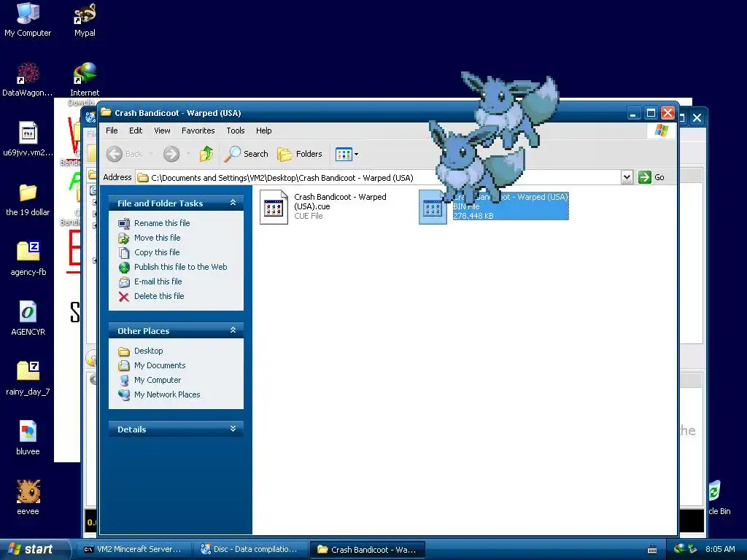747x560 pixels.
Task: Open the Tools menu
Action: (236, 131)
